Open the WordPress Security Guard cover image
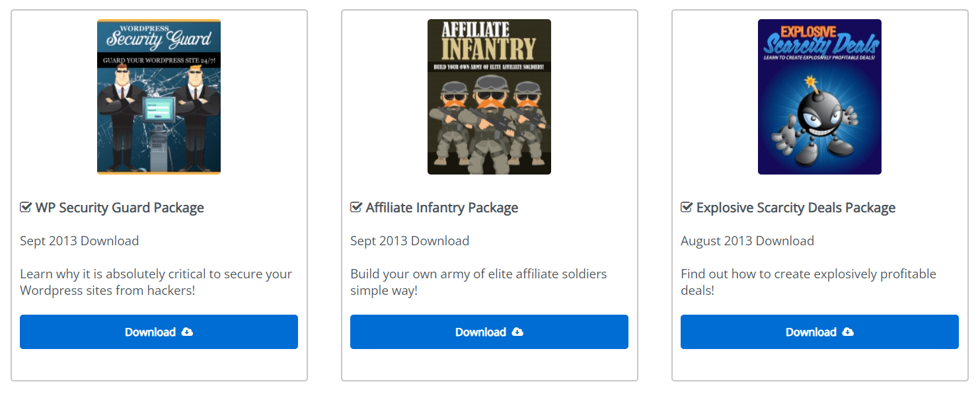980x394 pixels. tap(159, 97)
